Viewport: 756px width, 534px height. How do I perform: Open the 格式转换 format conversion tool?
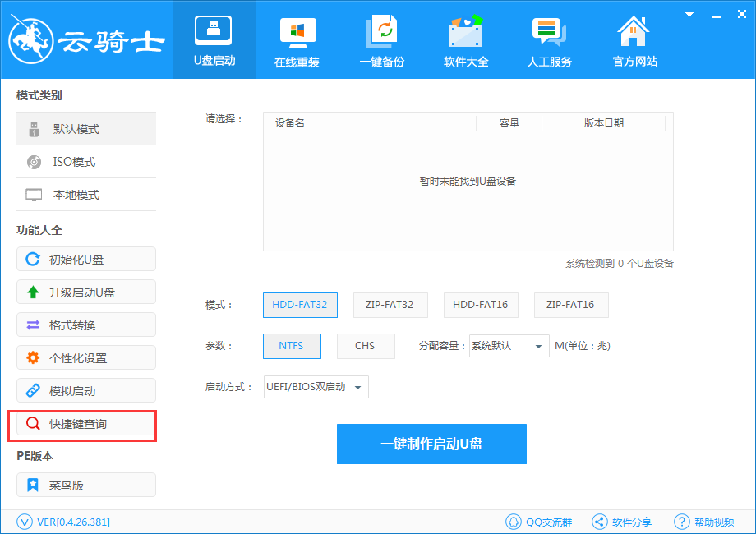point(85,325)
